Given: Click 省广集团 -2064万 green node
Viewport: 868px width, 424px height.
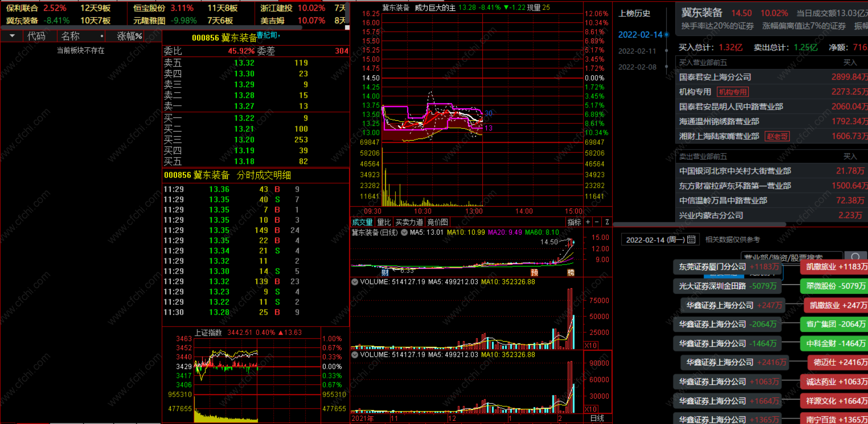Looking at the screenshot, I should click(835, 324).
